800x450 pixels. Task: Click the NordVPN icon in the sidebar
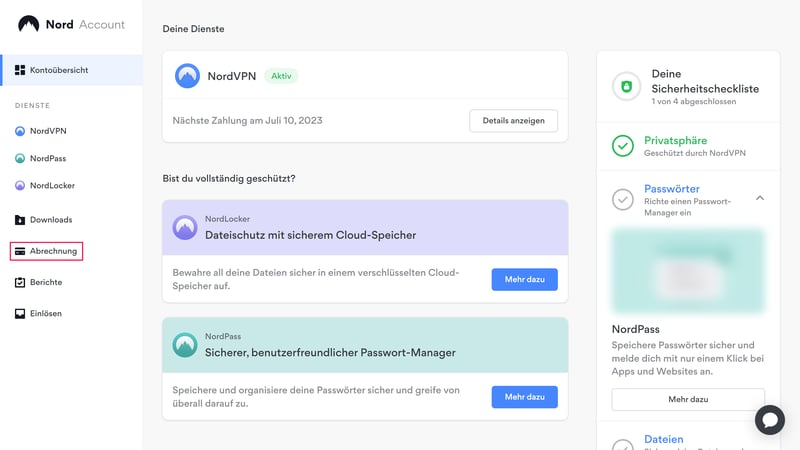tap(20, 131)
